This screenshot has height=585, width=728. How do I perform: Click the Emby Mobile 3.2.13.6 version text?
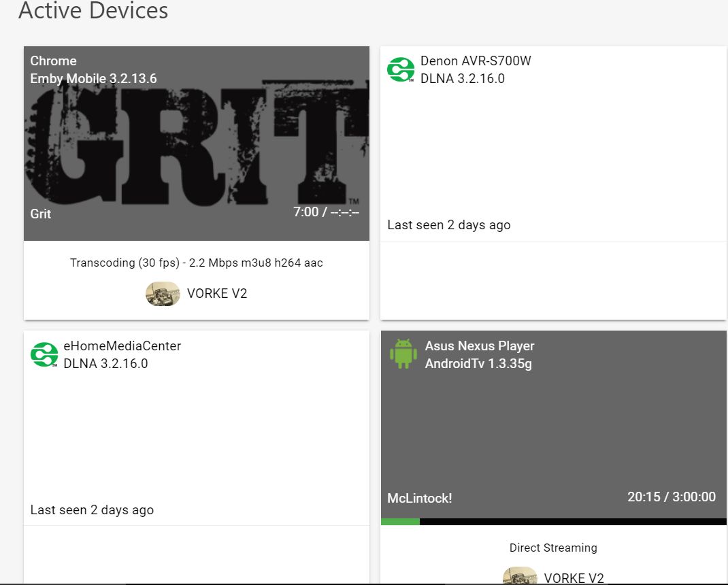pyautogui.click(x=93, y=78)
